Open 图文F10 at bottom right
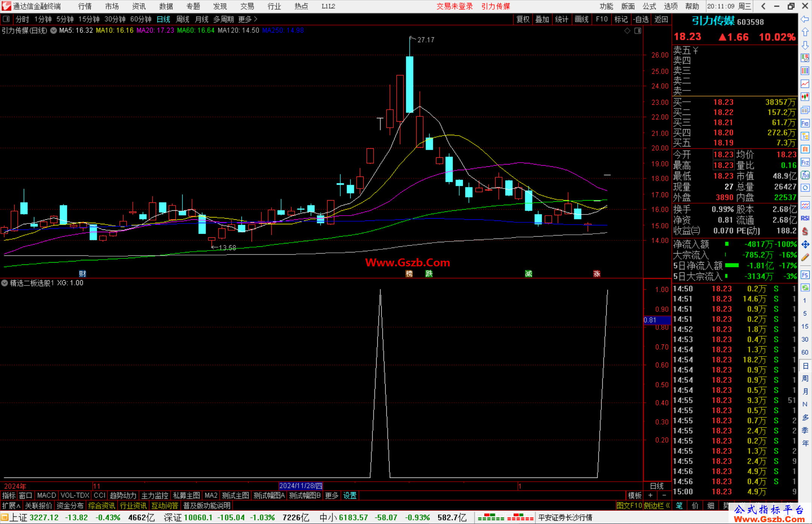The image size is (812, 524). click(629, 506)
